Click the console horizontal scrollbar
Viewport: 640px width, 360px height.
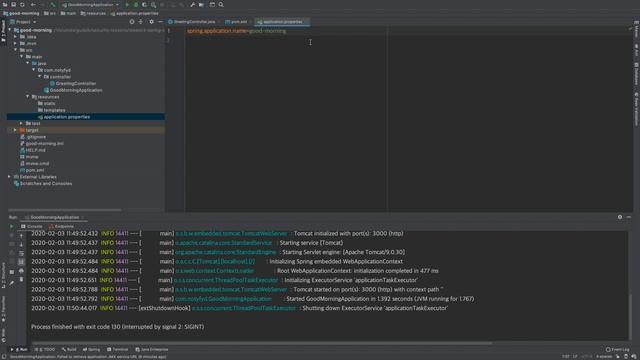(262, 343)
